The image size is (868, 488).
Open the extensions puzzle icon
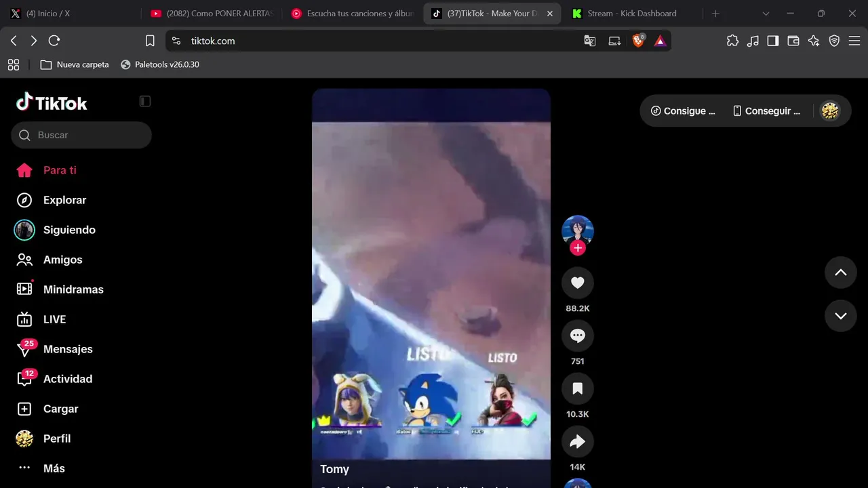click(x=732, y=41)
